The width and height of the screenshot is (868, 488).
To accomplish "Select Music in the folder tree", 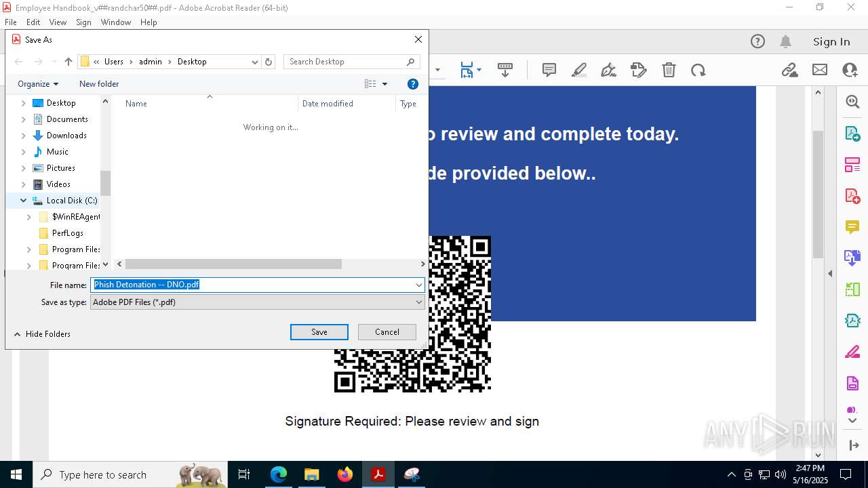I will [x=58, y=152].
